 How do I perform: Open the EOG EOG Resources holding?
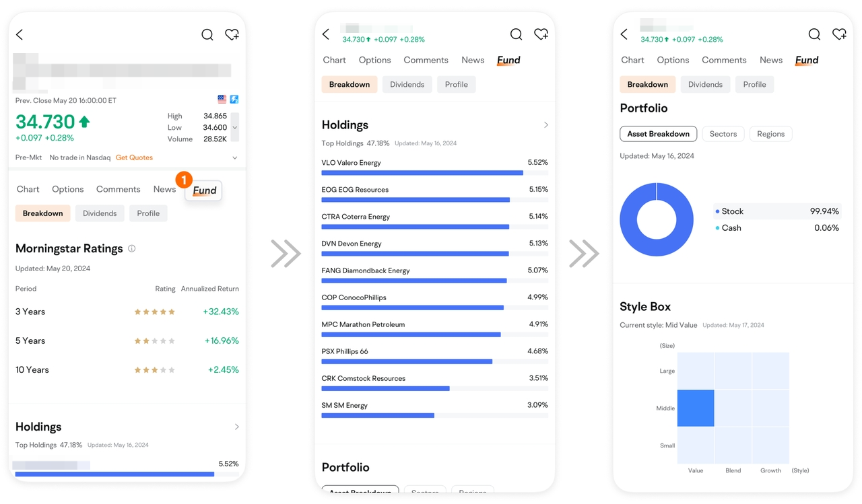[435, 194]
